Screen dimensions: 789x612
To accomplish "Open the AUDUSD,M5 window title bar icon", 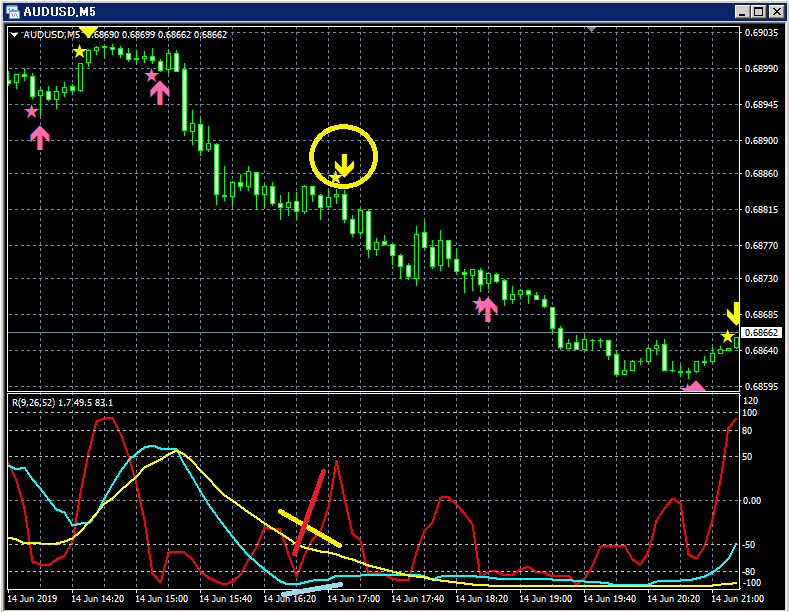I will [x=13, y=12].
